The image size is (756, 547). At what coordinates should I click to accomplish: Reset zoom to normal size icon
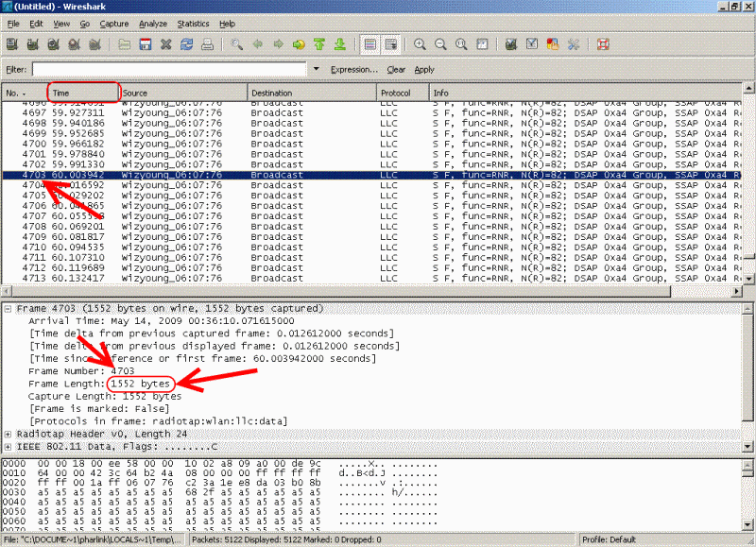click(x=461, y=44)
